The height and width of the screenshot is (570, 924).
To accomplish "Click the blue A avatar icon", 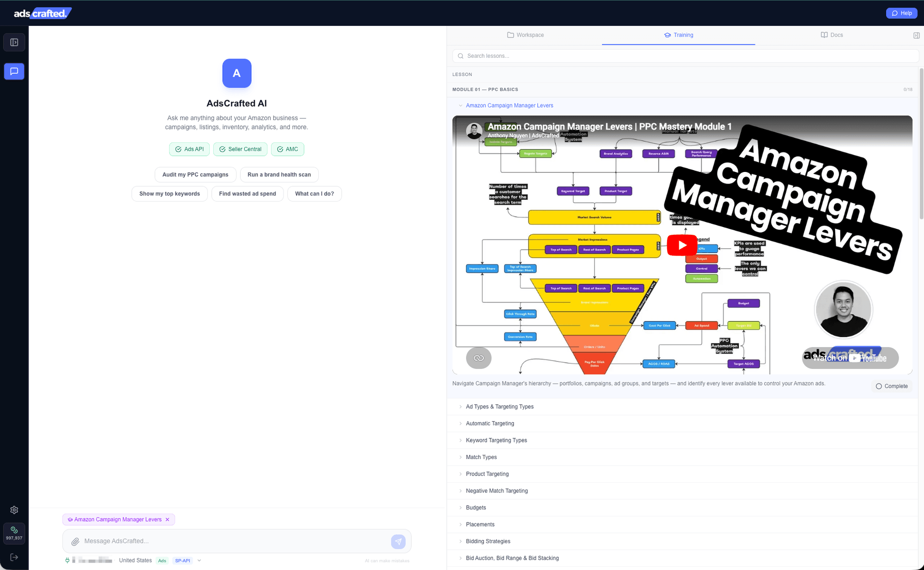I will pos(237,73).
